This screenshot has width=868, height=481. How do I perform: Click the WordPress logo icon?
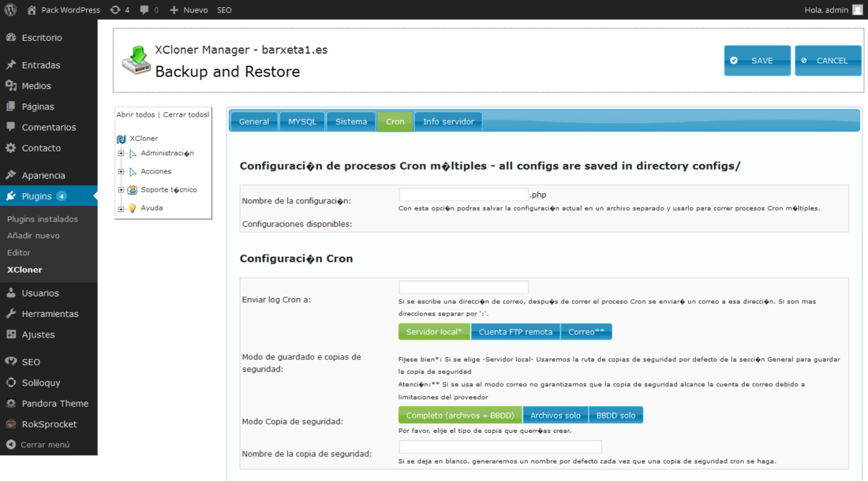pyautogui.click(x=10, y=10)
